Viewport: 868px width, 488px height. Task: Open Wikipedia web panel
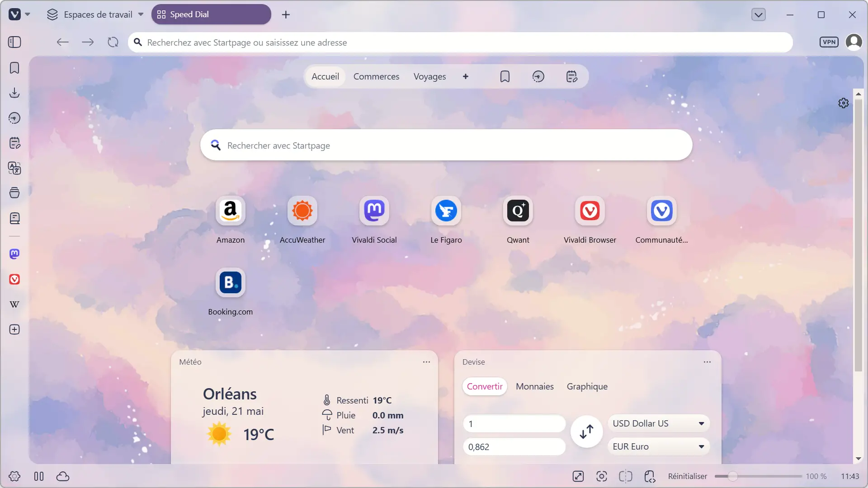14,304
